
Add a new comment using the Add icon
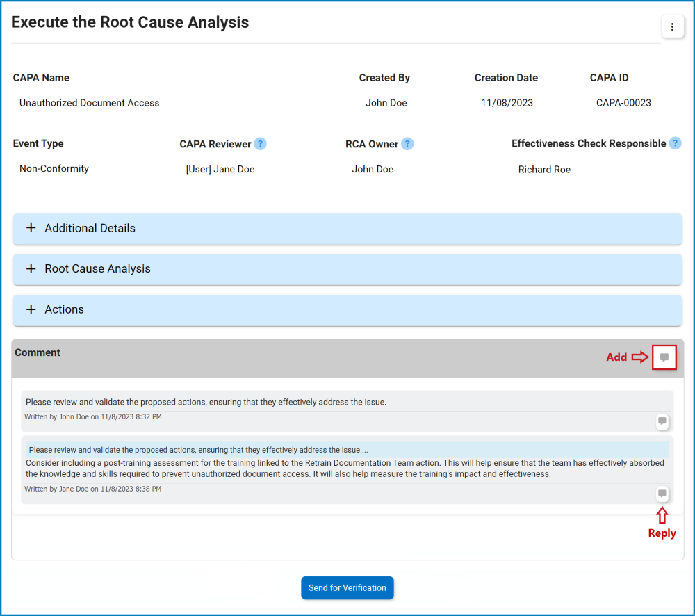point(664,357)
